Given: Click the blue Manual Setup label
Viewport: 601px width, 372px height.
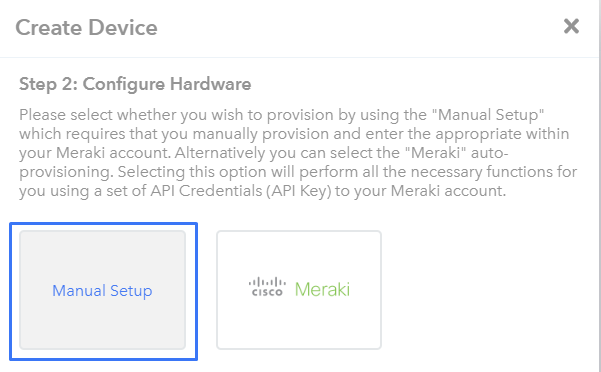Looking at the screenshot, I should coord(102,291).
